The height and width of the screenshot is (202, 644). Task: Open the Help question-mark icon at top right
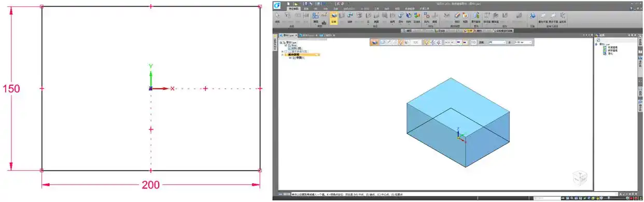(632, 8)
